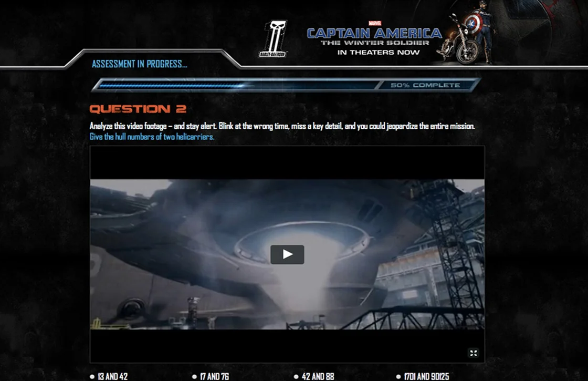
Task: Open the Captain America Winter Soldier banner
Action: point(374,37)
